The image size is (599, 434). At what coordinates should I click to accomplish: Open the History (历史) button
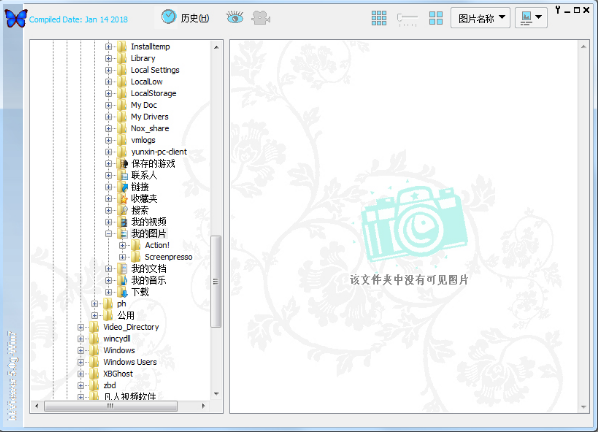(185, 18)
